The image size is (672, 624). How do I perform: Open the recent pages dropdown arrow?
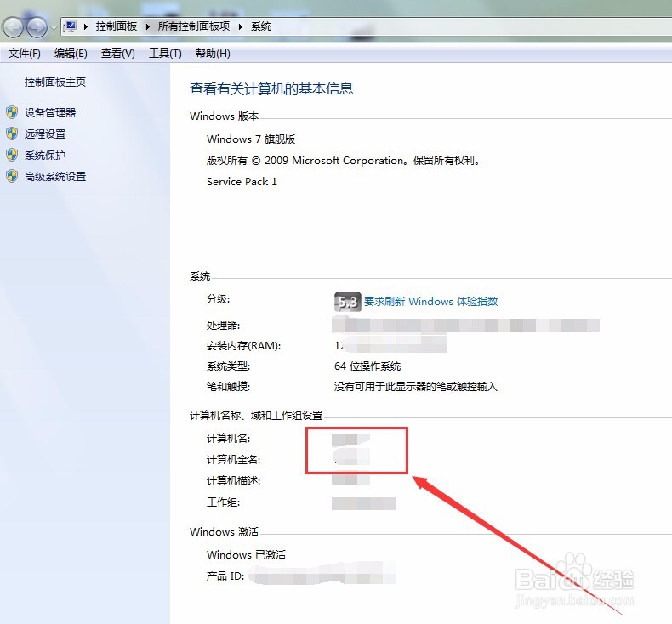(54, 28)
